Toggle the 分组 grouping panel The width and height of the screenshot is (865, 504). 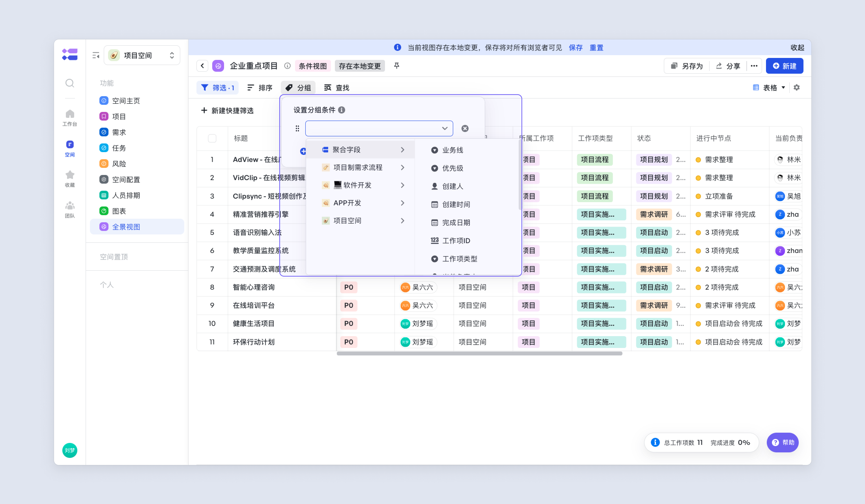click(x=298, y=88)
